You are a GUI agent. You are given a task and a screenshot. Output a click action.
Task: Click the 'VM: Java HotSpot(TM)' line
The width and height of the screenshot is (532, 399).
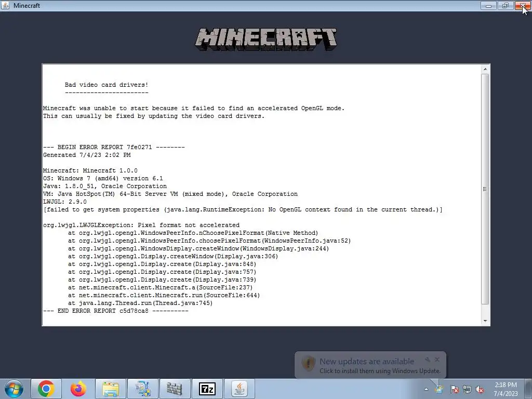point(170,194)
